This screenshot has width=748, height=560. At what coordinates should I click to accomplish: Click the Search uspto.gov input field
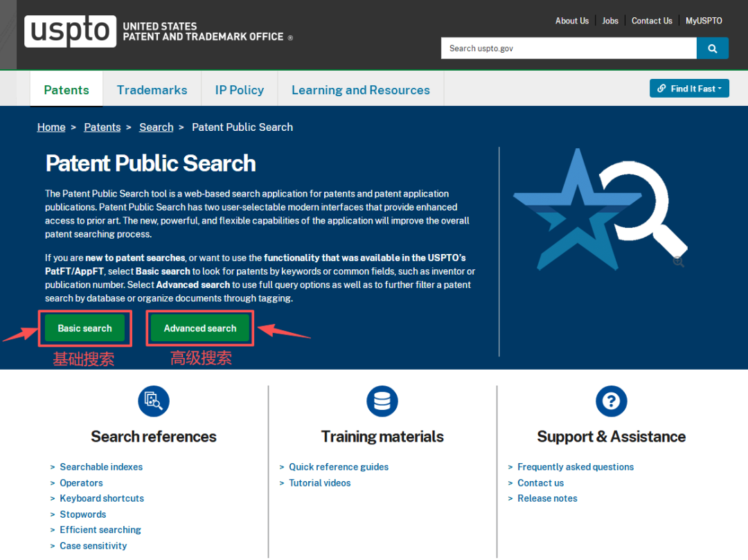[x=568, y=48]
